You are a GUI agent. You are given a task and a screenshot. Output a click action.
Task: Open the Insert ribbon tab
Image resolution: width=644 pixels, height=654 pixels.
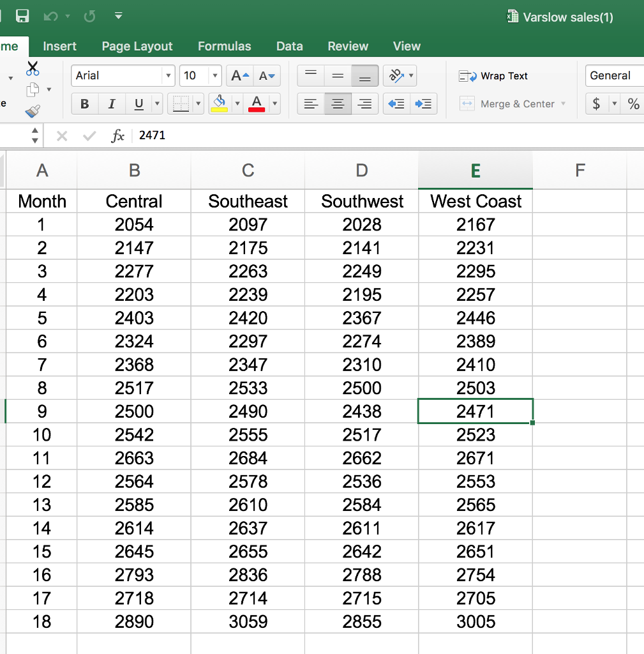(x=59, y=46)
